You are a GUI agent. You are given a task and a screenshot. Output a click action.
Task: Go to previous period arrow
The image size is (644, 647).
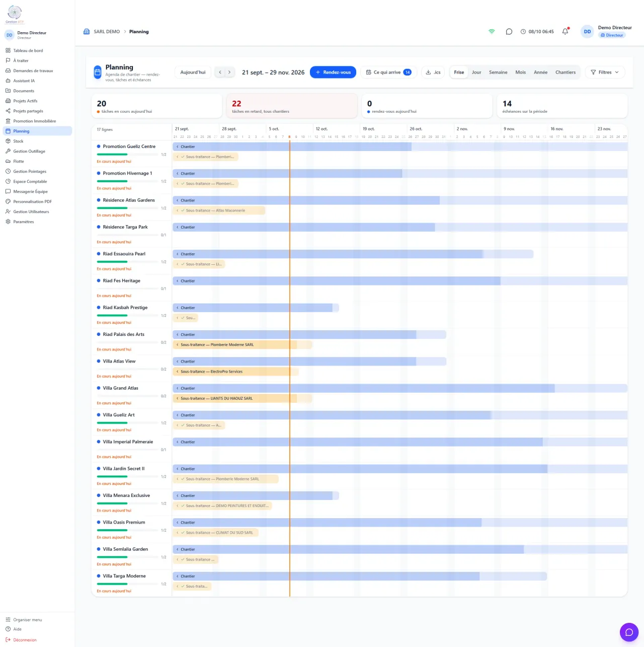pyautogui.click(x=220, y=72)
